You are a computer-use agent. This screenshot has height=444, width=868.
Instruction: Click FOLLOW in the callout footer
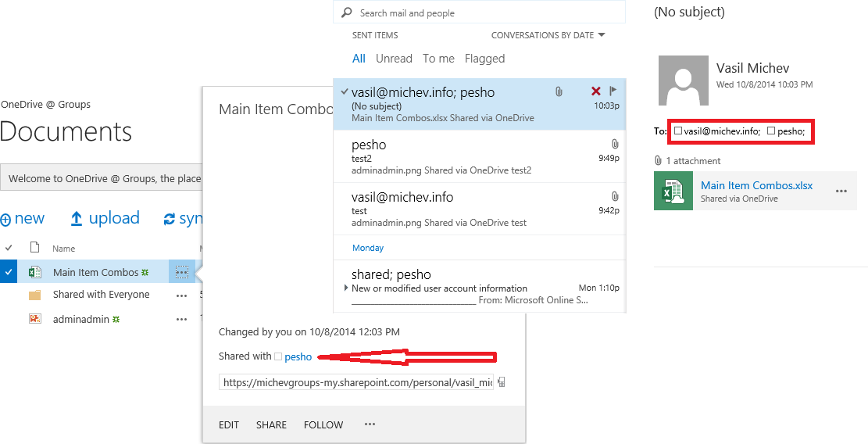pyautogui.click(x=323, y=424)
